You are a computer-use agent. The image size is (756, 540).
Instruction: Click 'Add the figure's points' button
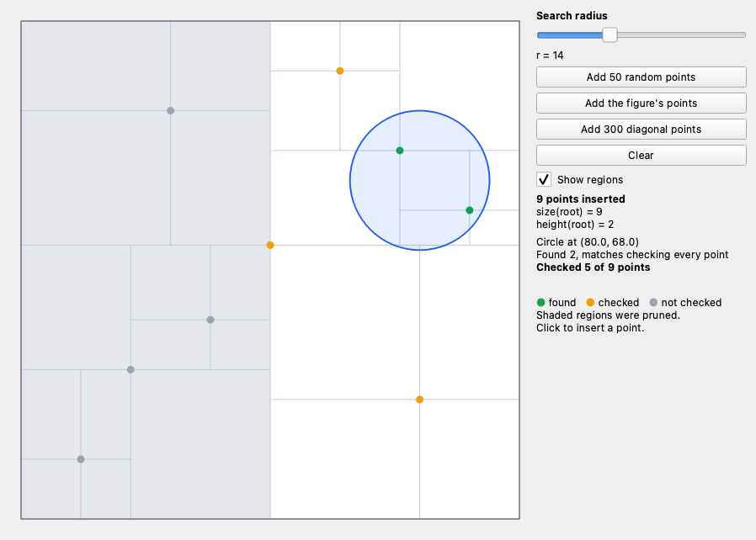(x=641, y=103)
